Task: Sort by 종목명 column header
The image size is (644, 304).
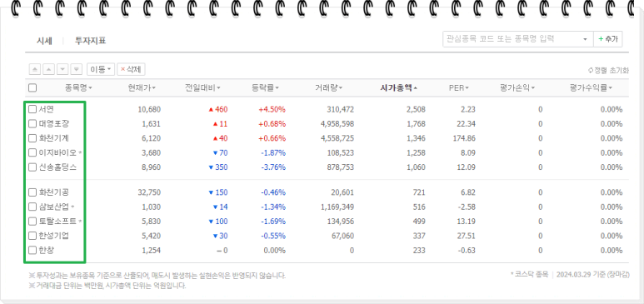Action: tap(78, 87)
